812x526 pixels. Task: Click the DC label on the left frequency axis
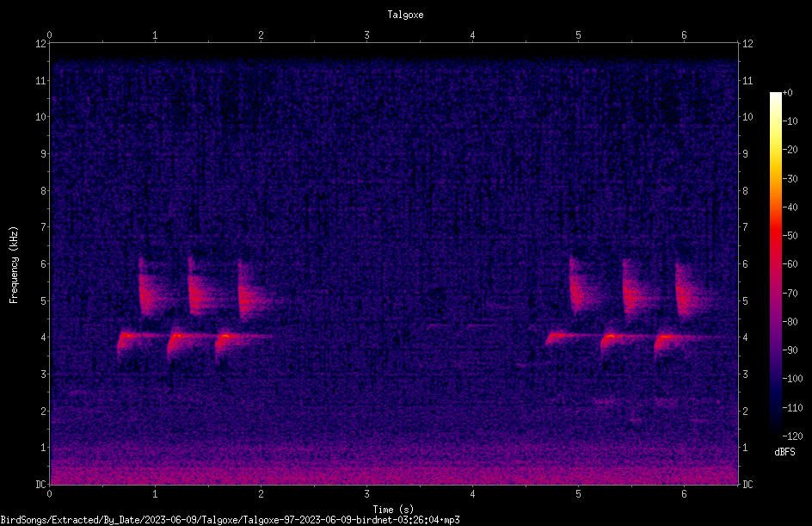pyautogui.click(x=40, y=485)
